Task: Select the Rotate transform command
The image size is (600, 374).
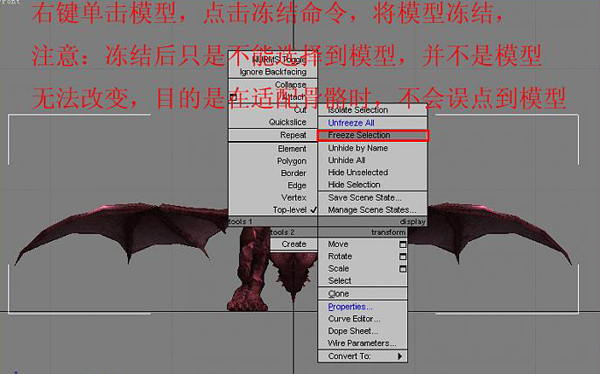Action: 340,256
